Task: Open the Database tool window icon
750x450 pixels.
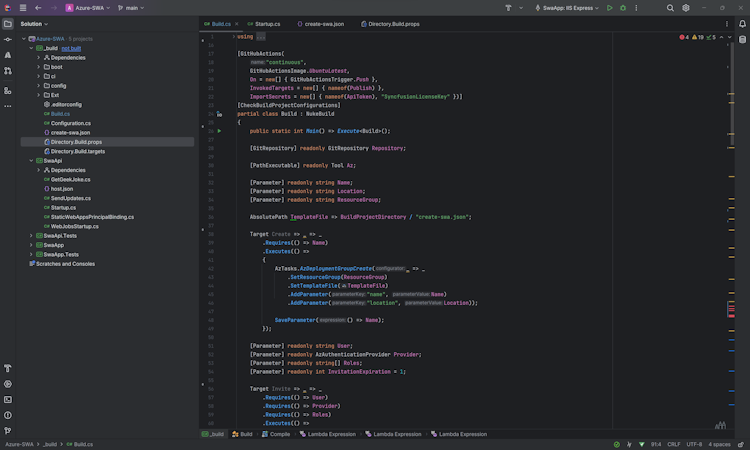Action: (741, 39)
